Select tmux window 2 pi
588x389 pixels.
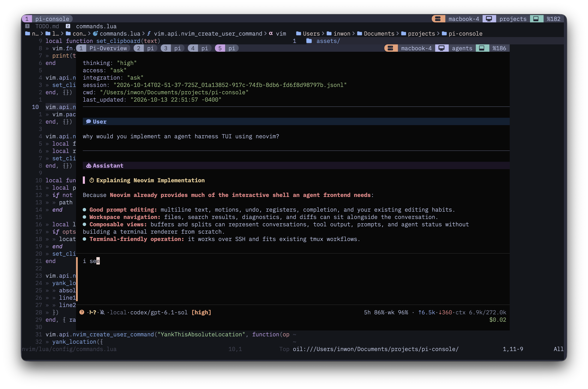point(145,48)
